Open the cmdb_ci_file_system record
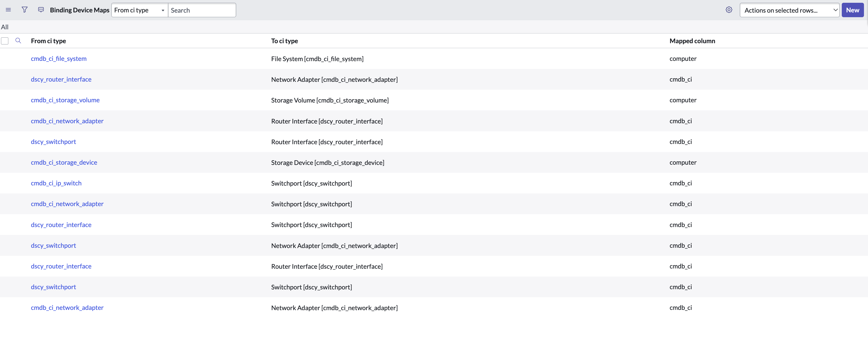Screen dimensions: 868x346 [59, 59]
